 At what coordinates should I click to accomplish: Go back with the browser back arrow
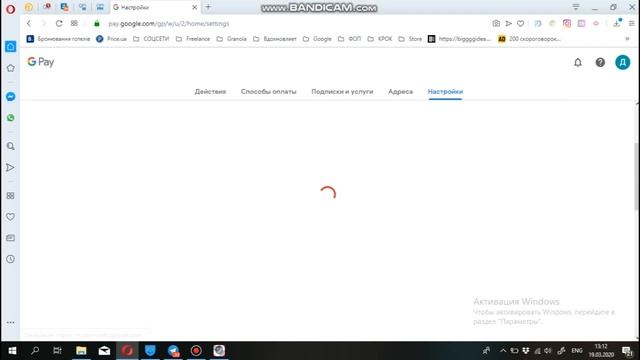(x=29, y=24)
